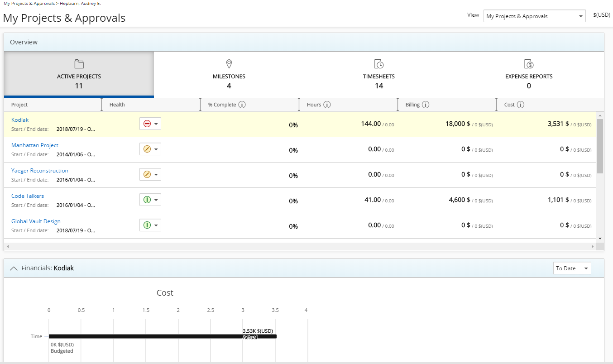
Task: Collapse the Financials: Kodiak section
Action: tap(14, 268)
